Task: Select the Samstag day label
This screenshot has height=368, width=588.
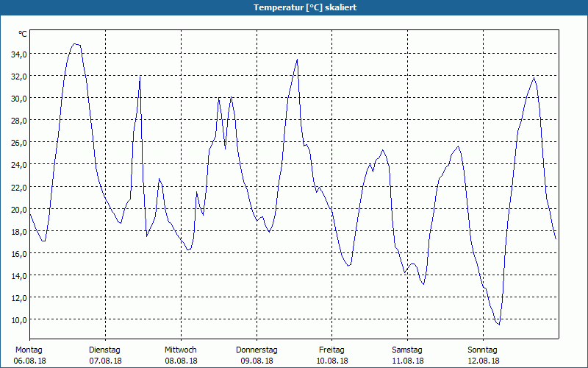Action: click(x=407, y=350)
